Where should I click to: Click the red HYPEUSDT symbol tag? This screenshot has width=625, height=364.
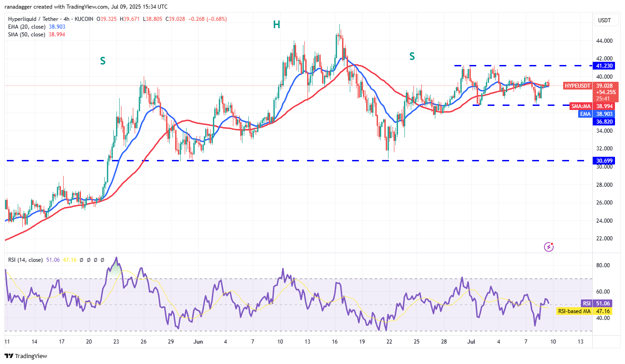578,85
